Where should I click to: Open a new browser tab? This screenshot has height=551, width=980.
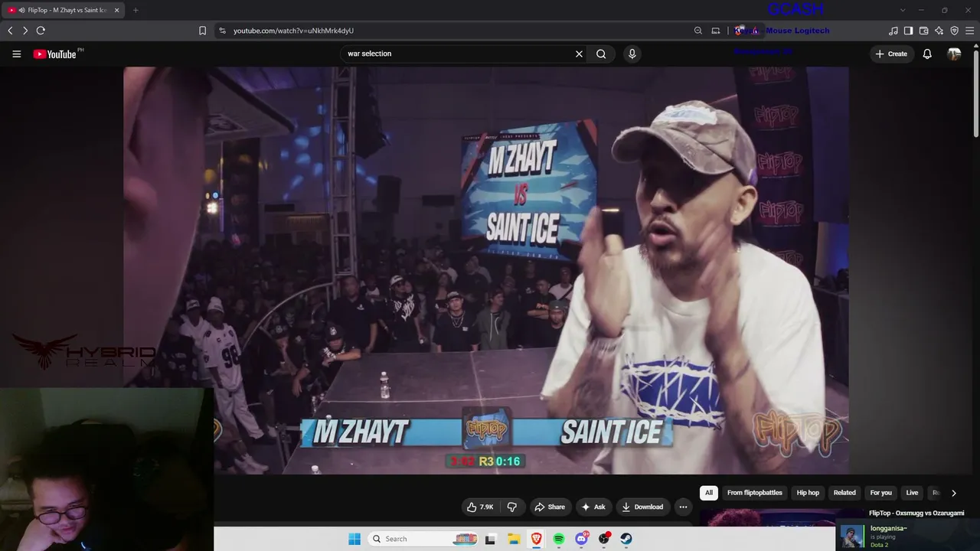pyautogui.click(x=136, y=10)
